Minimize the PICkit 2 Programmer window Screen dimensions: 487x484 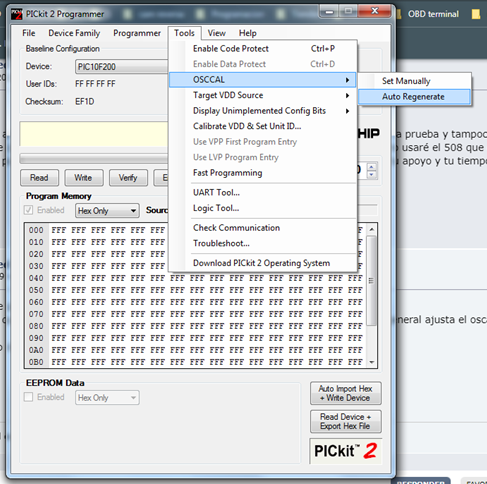point(329,12)
